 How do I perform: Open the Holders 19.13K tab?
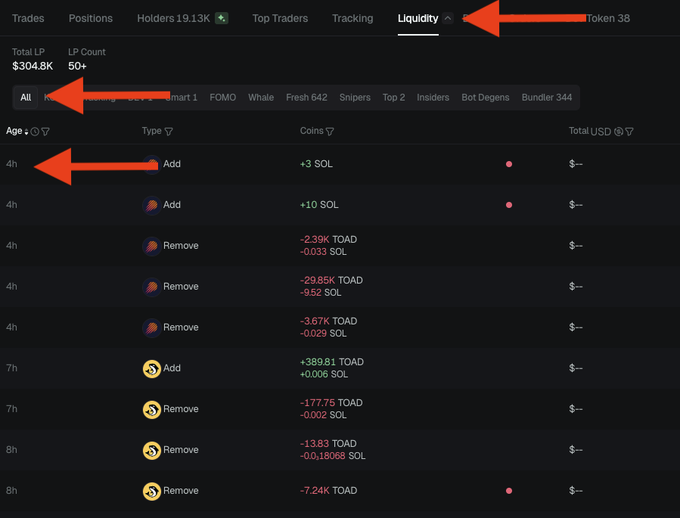(173, 18)
